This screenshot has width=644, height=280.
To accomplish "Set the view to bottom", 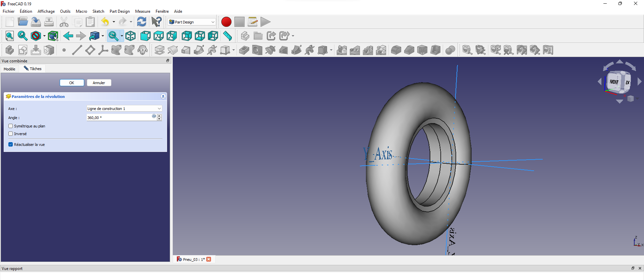I will tap(200, 36).
